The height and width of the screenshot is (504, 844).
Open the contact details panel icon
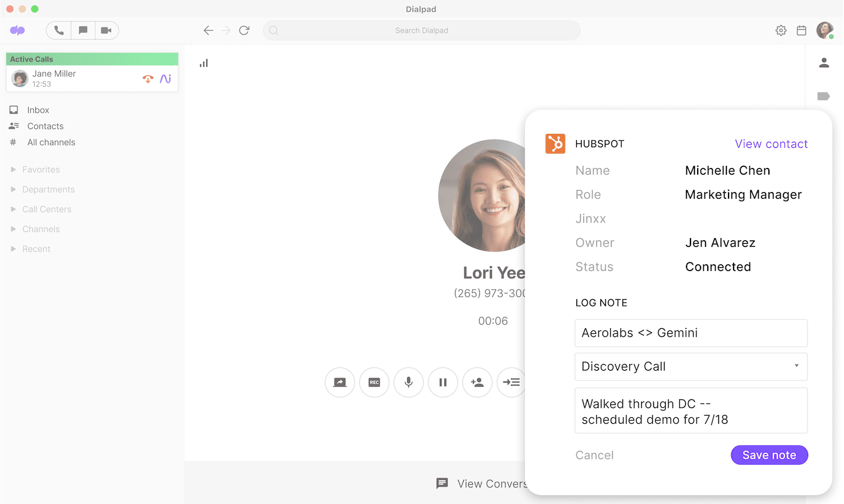[824, 62]
